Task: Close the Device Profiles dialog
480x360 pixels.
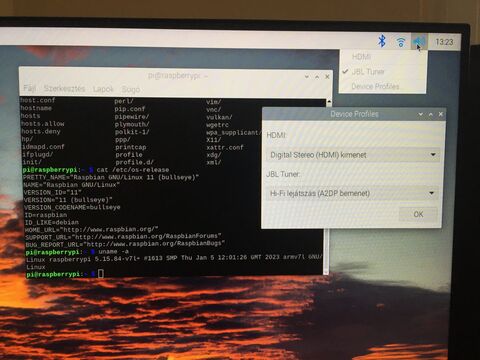Action: click(x=441, y=114)
